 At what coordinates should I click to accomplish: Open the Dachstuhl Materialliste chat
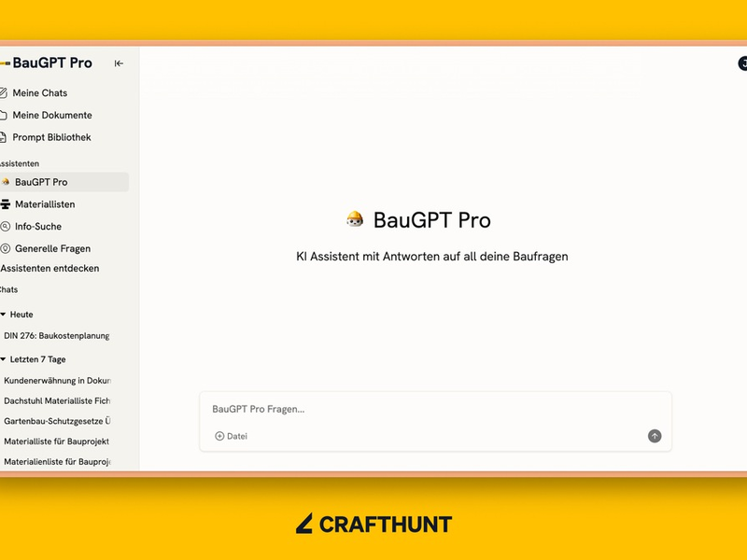(56, 401)
